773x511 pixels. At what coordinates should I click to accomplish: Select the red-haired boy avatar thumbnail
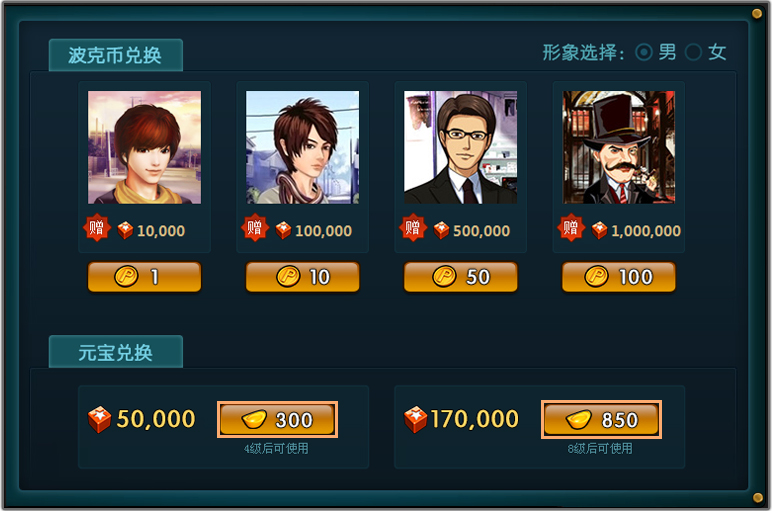coord(144,147)
